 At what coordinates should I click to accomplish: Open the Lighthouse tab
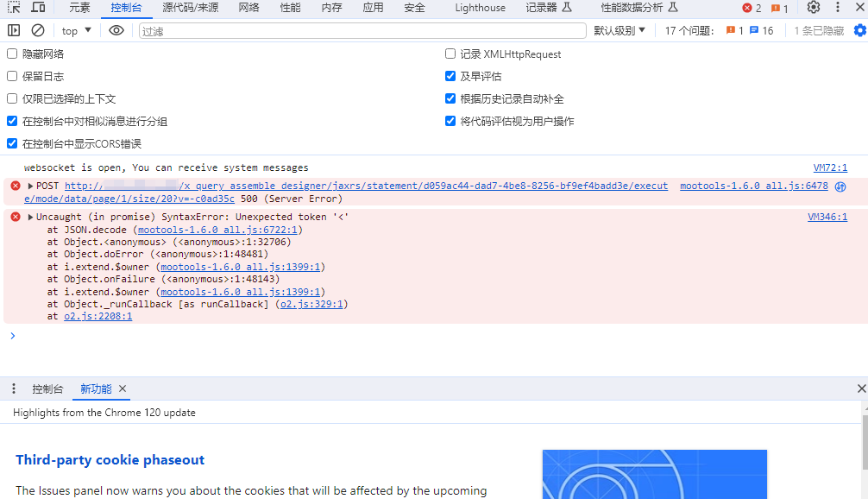tap(481, 8)
